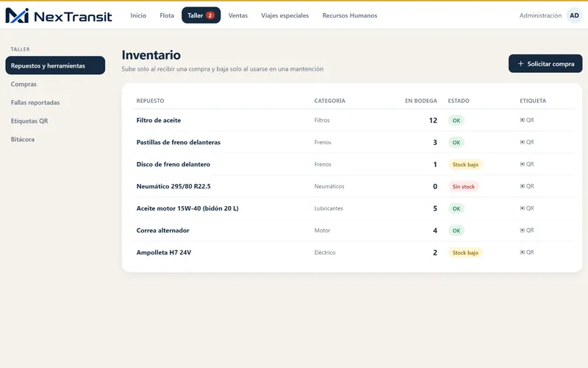588x368 pixels.
Task: Click OK badge for Correa alternador
Action: (456, 230)
